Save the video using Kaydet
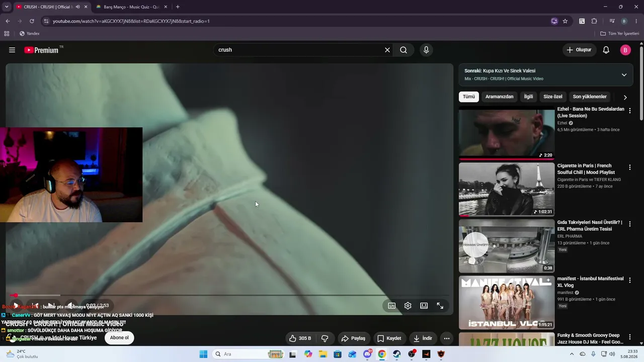The width and height of the screenshot is (644, 362). pyautogui.click(x=389, y=338)
